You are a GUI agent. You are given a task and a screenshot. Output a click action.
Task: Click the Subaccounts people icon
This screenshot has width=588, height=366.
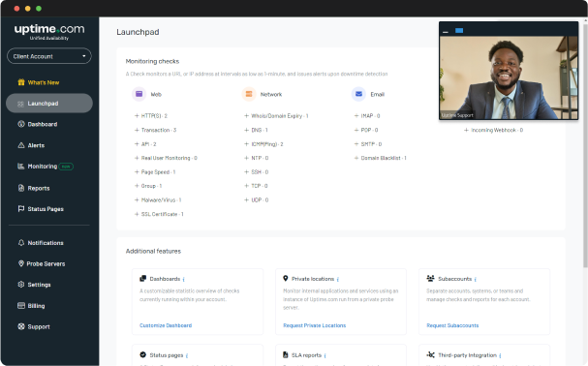[430, 279]
